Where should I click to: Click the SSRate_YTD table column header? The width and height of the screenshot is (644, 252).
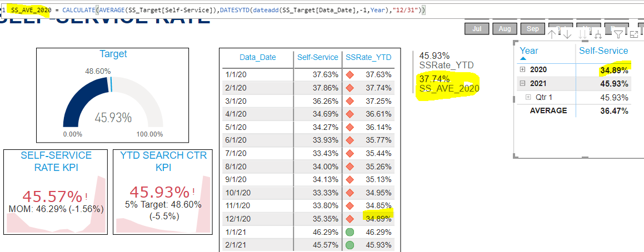coord(368,57)
